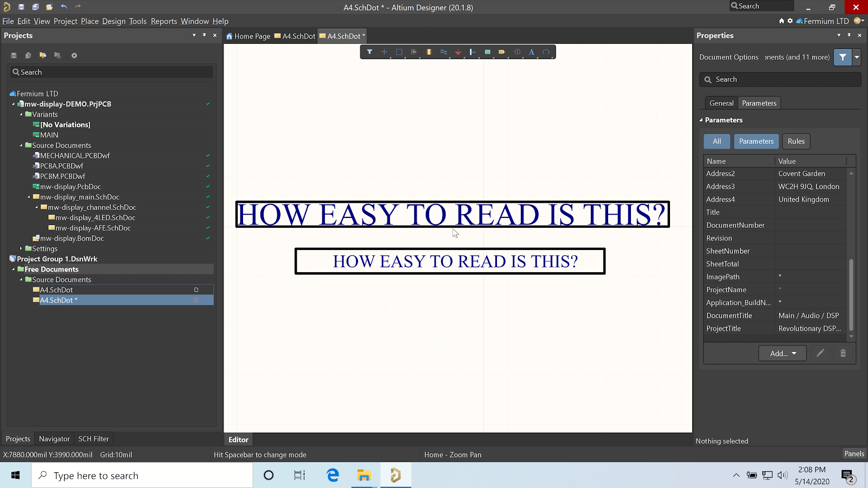Click the GND power port tool
This screenshot has height=488, width=868.
click(458, 52)
